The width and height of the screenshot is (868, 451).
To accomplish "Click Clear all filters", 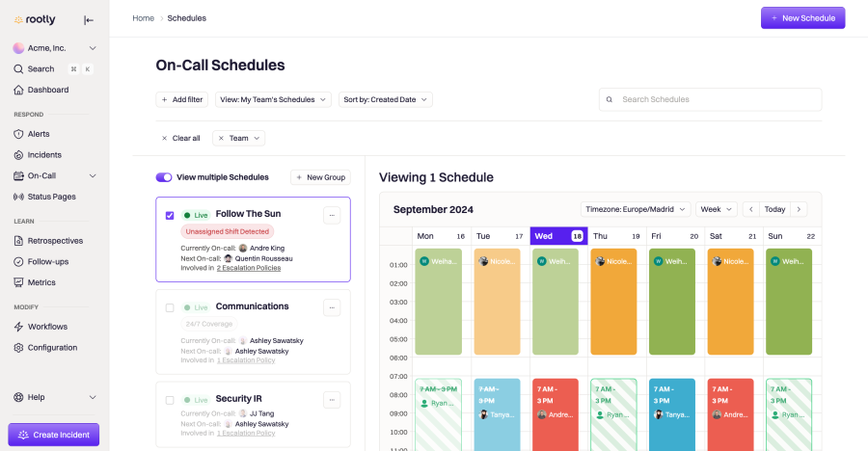I will coord(180,139).
